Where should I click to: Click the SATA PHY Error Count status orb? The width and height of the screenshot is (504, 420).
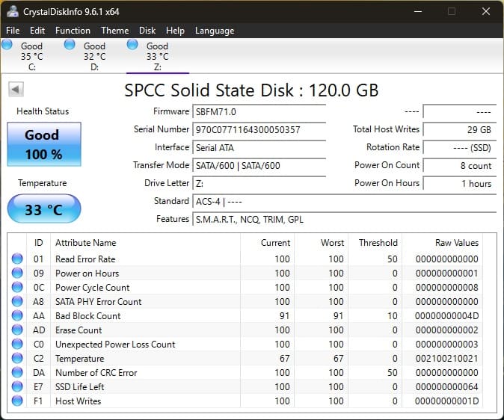click(x=17, y=301)
